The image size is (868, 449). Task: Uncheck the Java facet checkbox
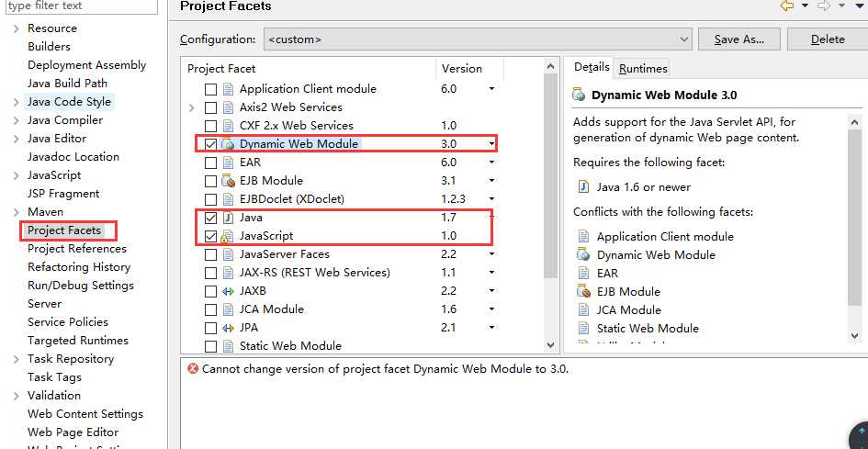(210, 218)
